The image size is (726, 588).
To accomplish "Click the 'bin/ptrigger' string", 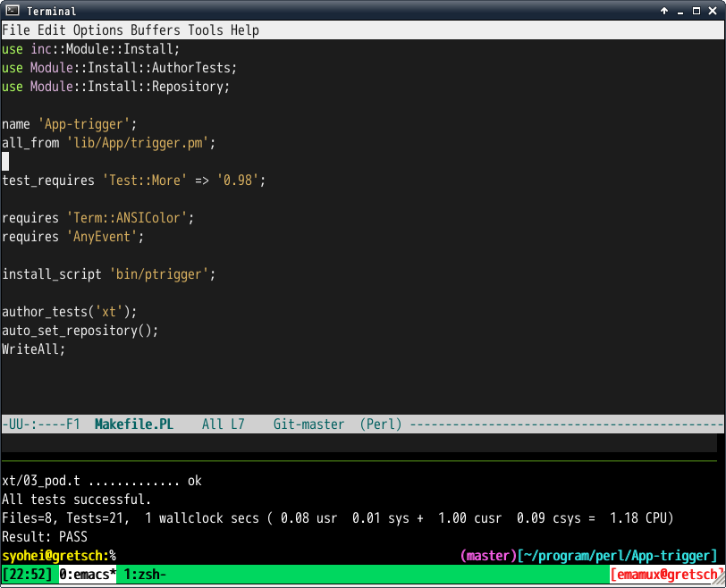I will tap(159, 273).
